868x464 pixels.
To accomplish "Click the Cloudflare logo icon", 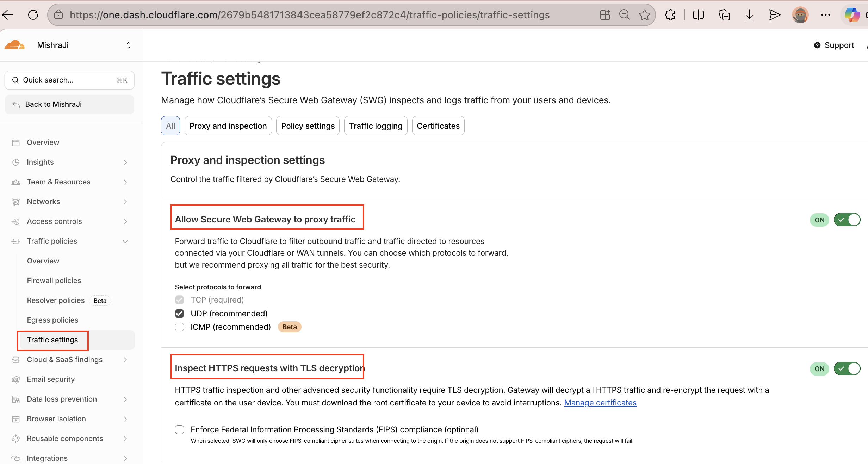I will [14, 45].
